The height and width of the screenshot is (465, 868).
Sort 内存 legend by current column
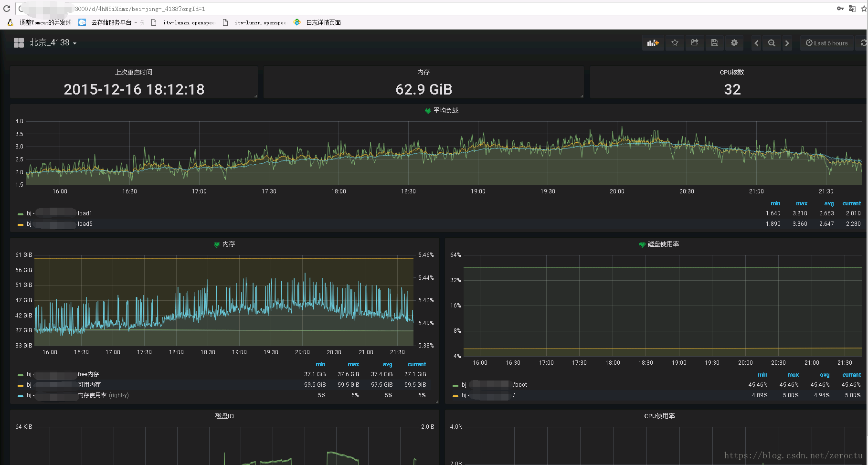tap(416, 364)
